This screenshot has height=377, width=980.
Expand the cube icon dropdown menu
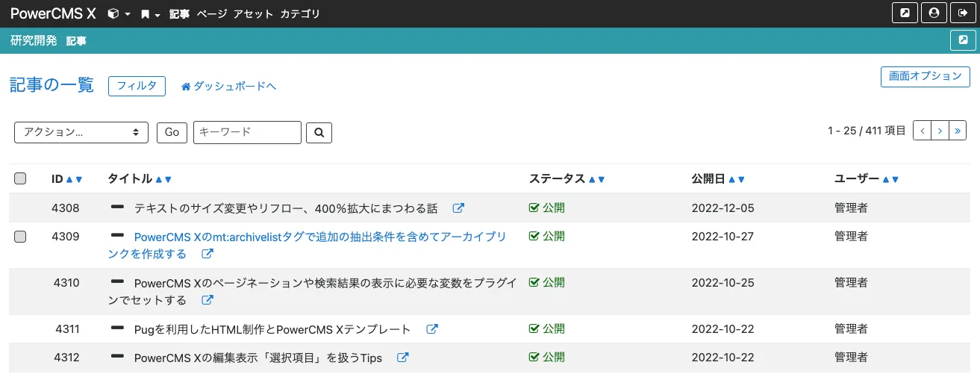119,14
